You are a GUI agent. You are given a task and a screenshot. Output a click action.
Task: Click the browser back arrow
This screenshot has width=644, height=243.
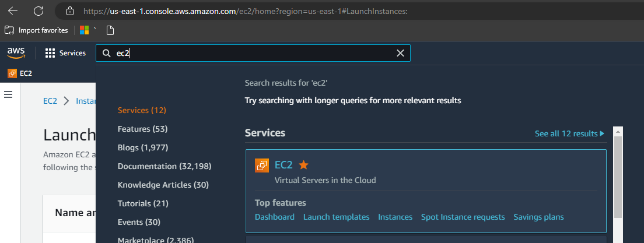click(13, 11)
